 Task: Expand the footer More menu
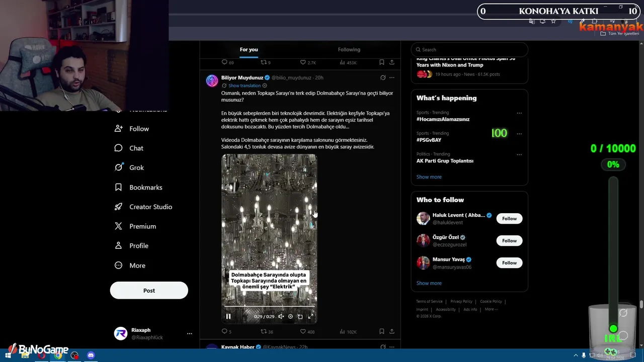pos(491,309)
